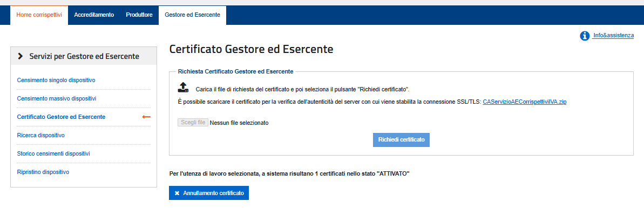Image resolution: width=644 pixels, height=214 pixels.
Task: Open the Produttore tab
Action: [139, 15]
